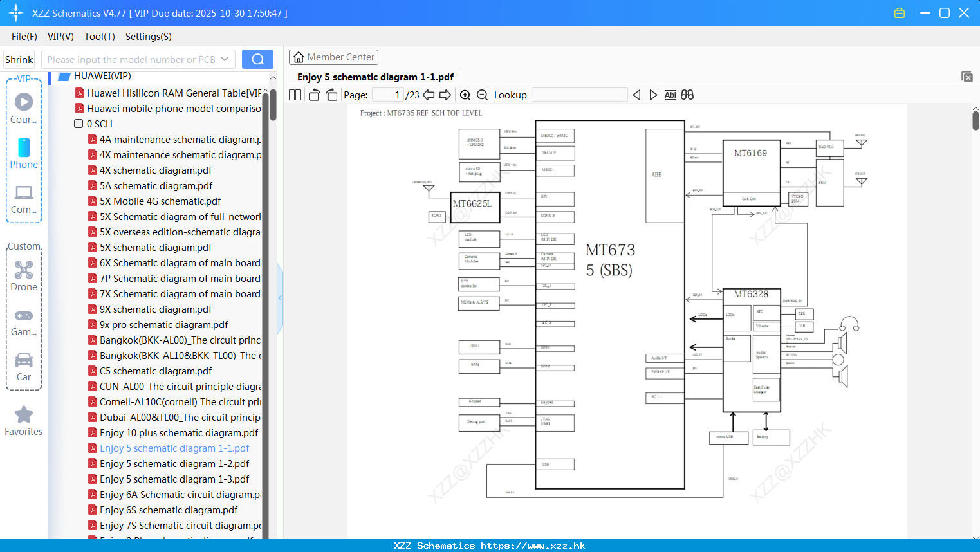The image size is (980, 552).
Task: Select the HUAWEI(VIP) folder
Action: click(102, 76)
